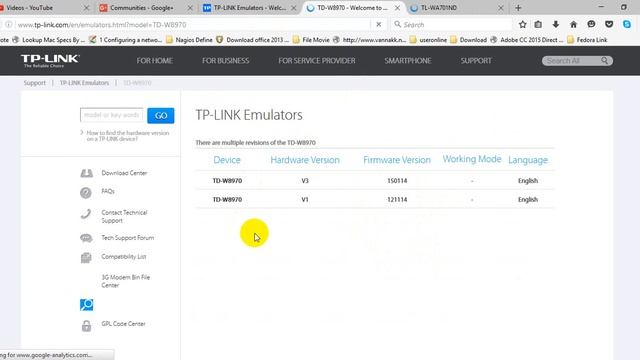Viewport: 640px width, 360px height.
Task: Click the FAQs question mark icon
Action: pos(86,193)
